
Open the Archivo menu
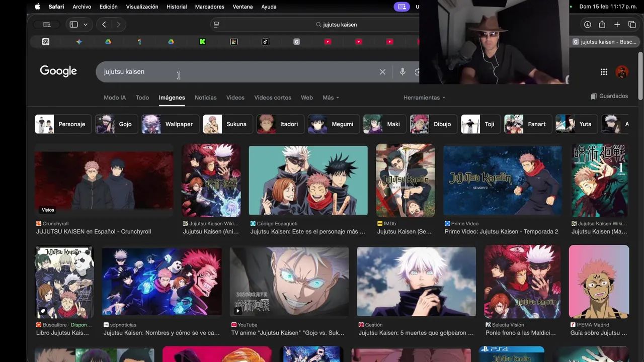coord(82,7)
